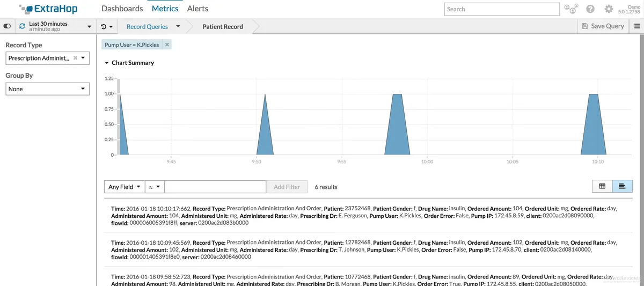The image size is (644, 286).
Task: Remove the Pump User = K.Pickles filter
Action: point(167,45)
